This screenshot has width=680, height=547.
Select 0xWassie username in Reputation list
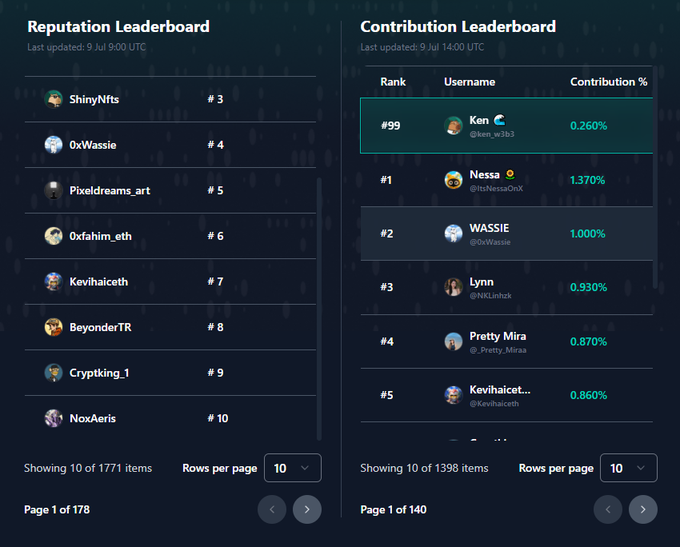click(93, 145)
